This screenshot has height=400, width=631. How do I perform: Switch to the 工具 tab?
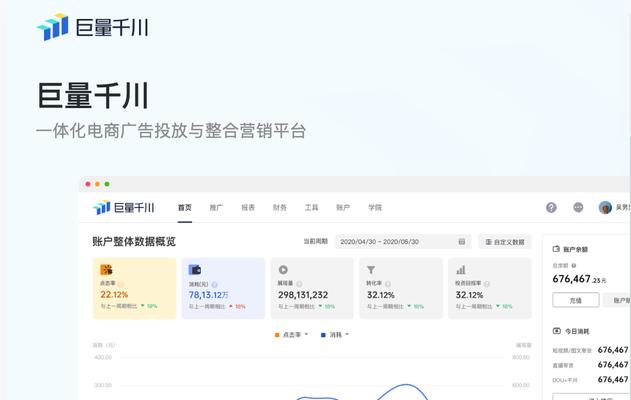click(311, 208)
